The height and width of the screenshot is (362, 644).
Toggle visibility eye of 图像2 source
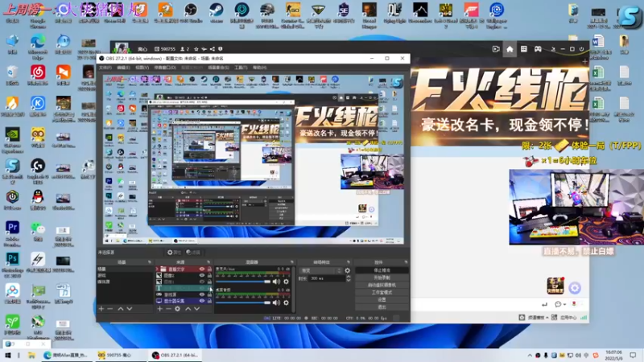(x=202, y=275)
